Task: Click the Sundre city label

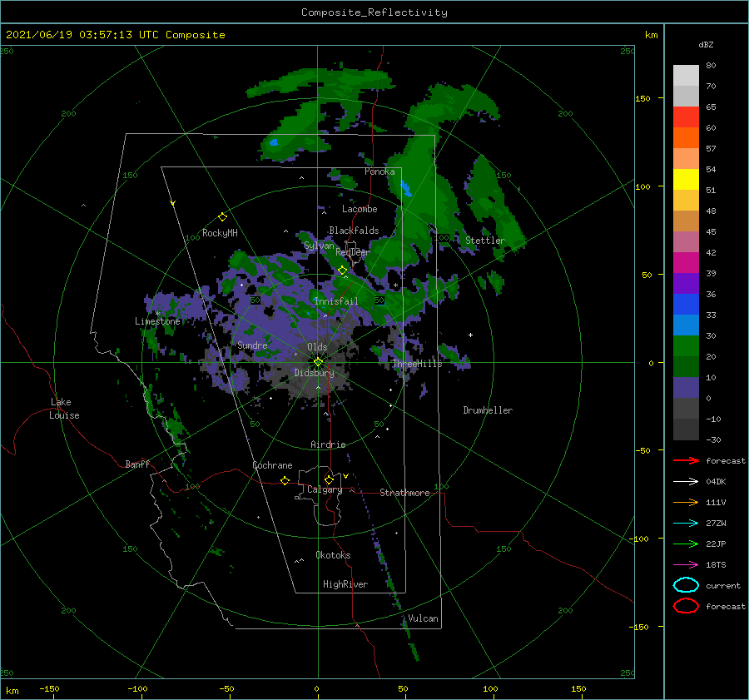Action: click(252, 345)
